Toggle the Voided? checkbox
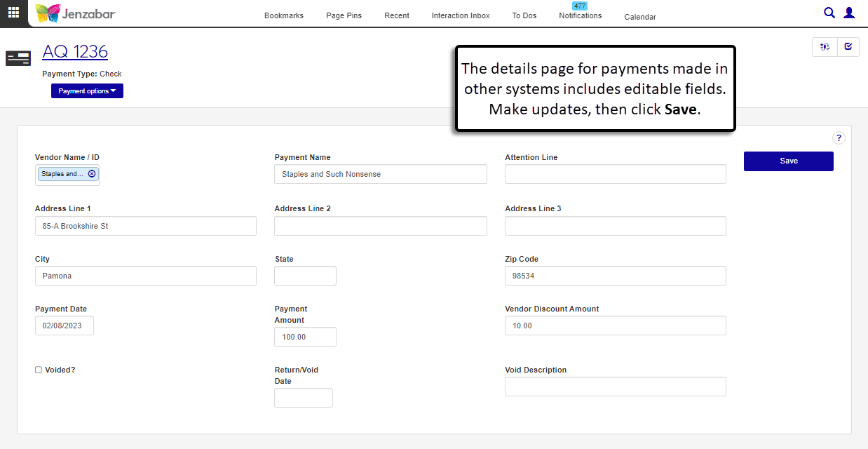Image resolution: width=868 pixels, height=449 pixels. click(39, 370)
